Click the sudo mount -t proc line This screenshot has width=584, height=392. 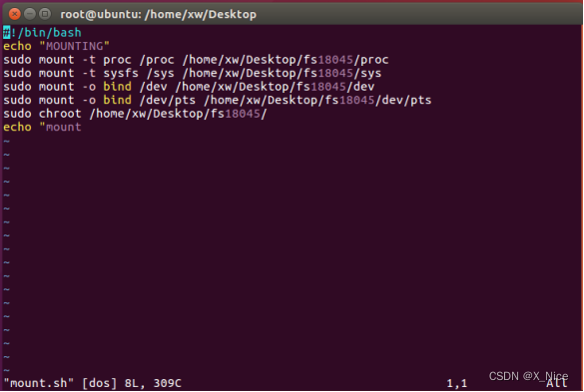(196, 60)
